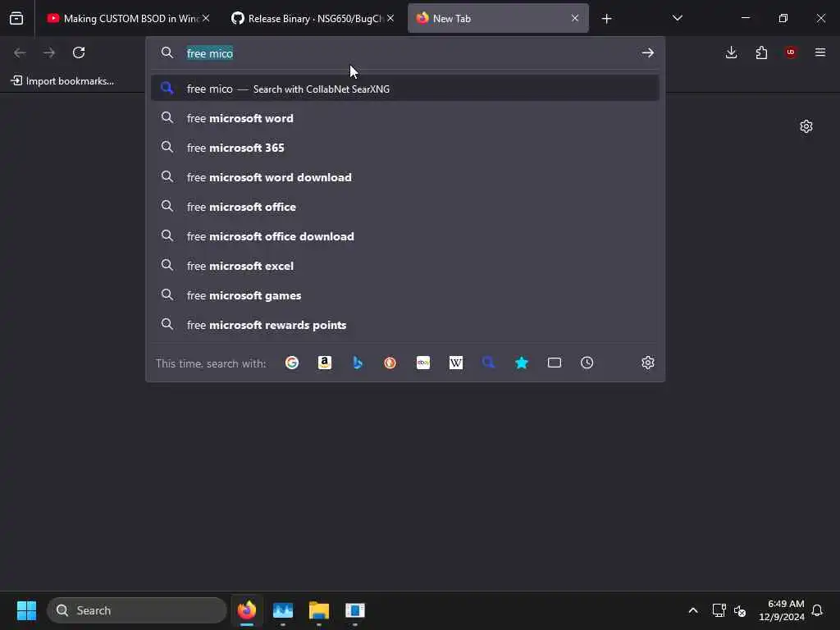
Task: Choose suggestion free microsoft word download
Action: tap(405, 177)
